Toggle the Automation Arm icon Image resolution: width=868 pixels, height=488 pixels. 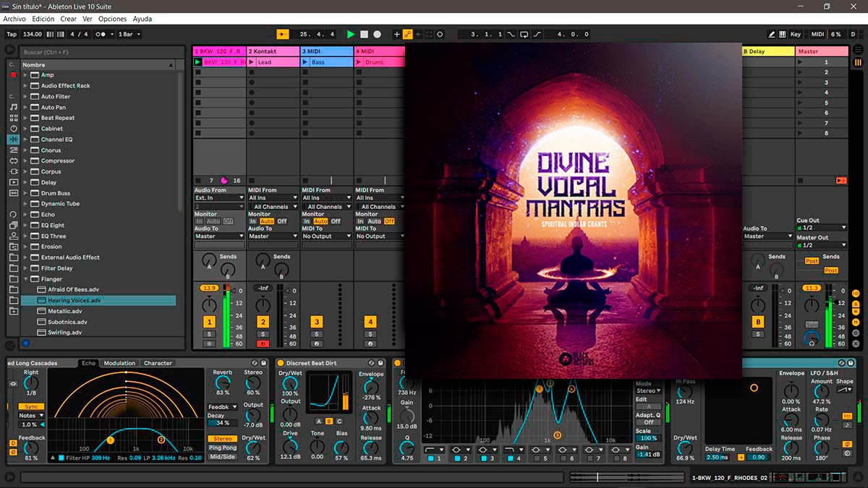click(407, 34)
